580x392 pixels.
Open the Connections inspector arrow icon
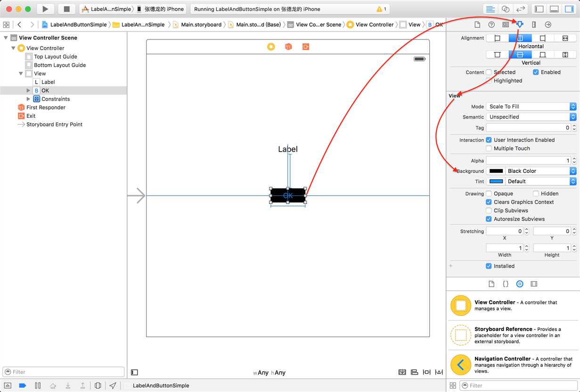[548, 24]
